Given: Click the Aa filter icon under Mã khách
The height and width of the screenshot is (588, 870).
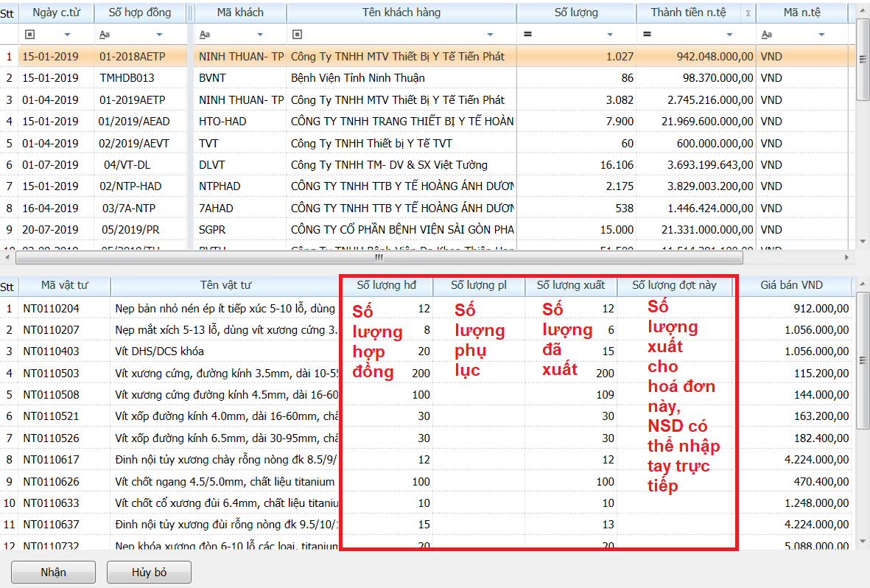Looking at the screenshot, I should (205, 35).
